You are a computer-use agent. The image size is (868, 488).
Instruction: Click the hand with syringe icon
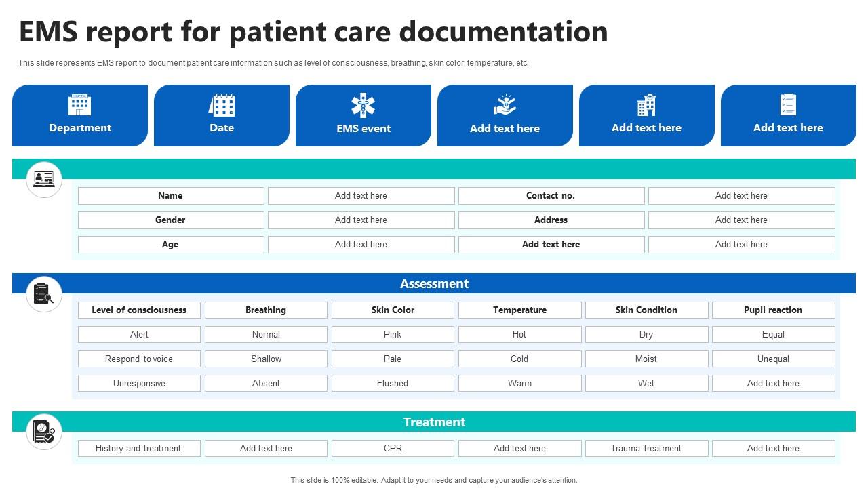[505, 105]
